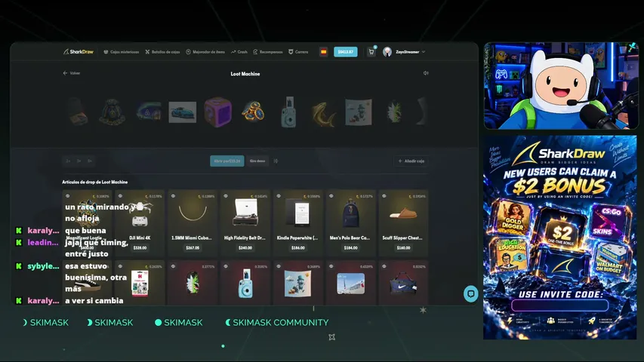Click eye icon on Nike duffel bag card
Image resolution: width=644 pixels, height=362 pixels.
tap(384, 266)
